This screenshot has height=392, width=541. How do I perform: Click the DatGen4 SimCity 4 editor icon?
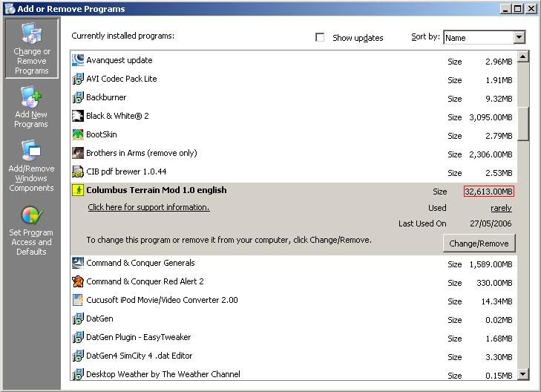[x=78, y=356]
